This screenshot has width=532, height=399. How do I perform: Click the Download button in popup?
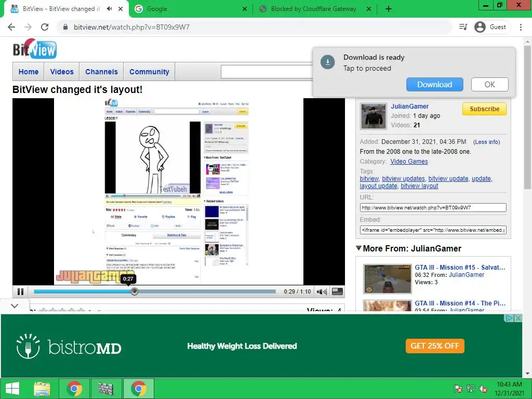coord(435,85)
